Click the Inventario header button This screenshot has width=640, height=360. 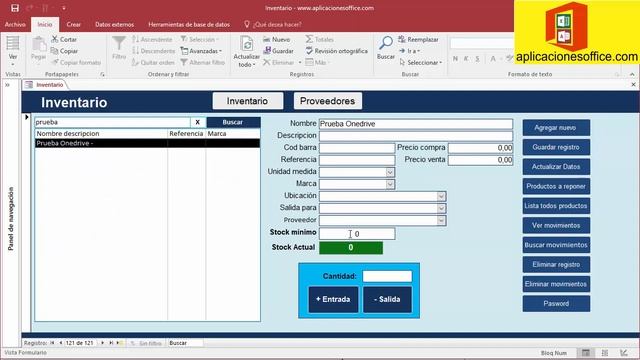pos(247,101)
